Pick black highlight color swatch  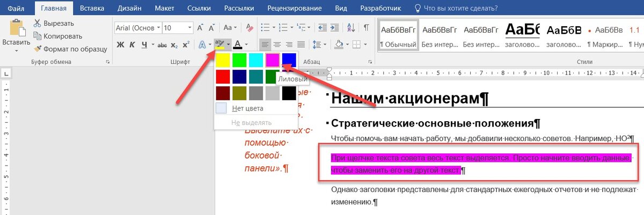[289, 93]
